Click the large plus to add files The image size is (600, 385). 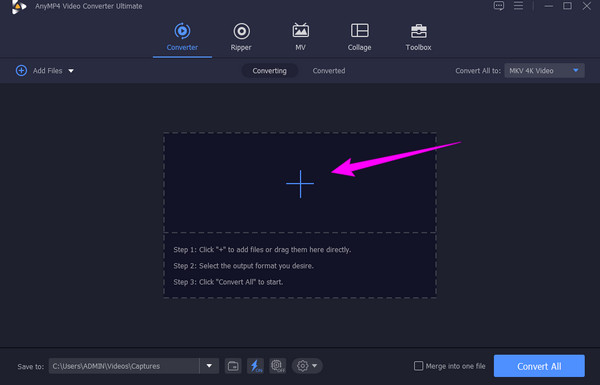tap(300, 184)
